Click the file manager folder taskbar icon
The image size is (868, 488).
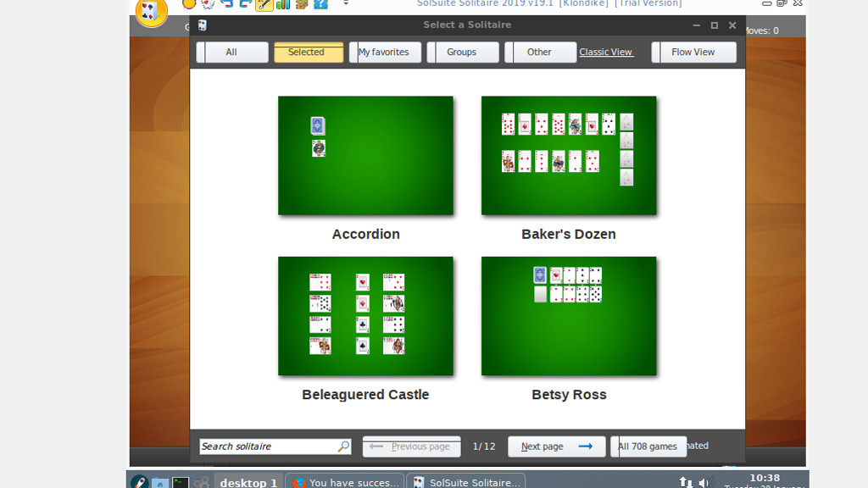point(160,482)
